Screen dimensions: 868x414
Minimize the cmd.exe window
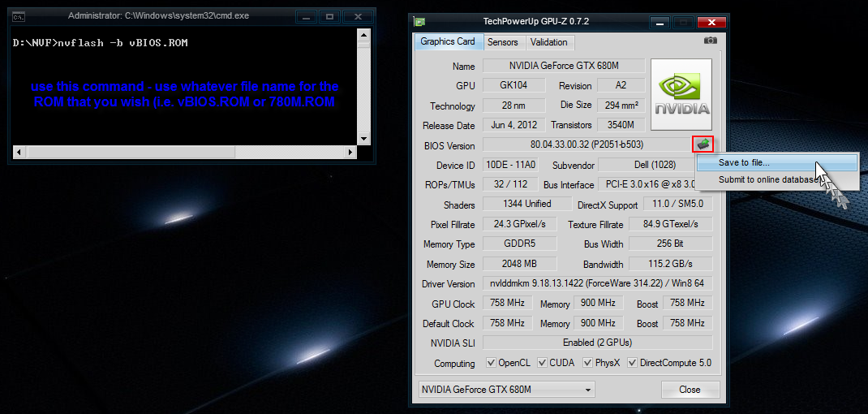306,16
